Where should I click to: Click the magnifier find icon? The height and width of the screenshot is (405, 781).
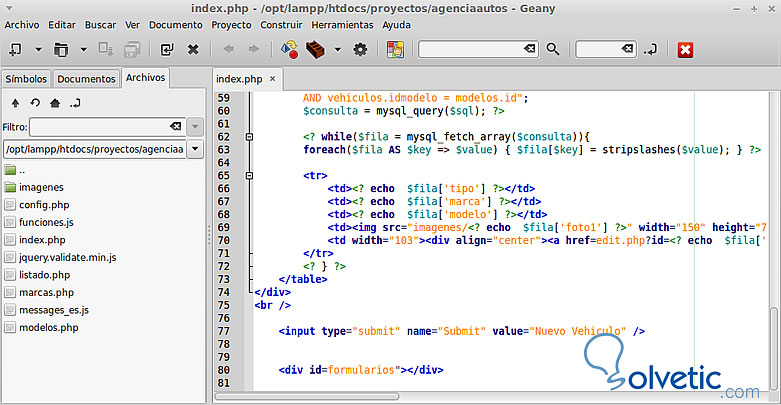point(553,49)
